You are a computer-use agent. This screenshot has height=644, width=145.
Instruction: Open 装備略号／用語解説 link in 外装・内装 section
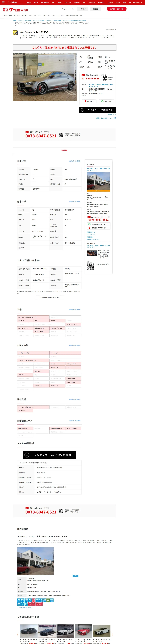[75, 345]
